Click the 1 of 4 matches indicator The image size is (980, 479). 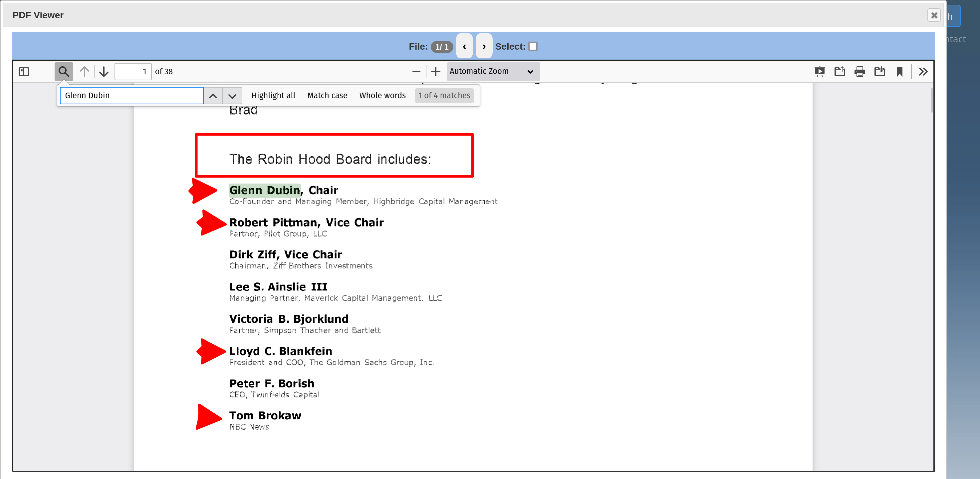[x=444, y=96]
